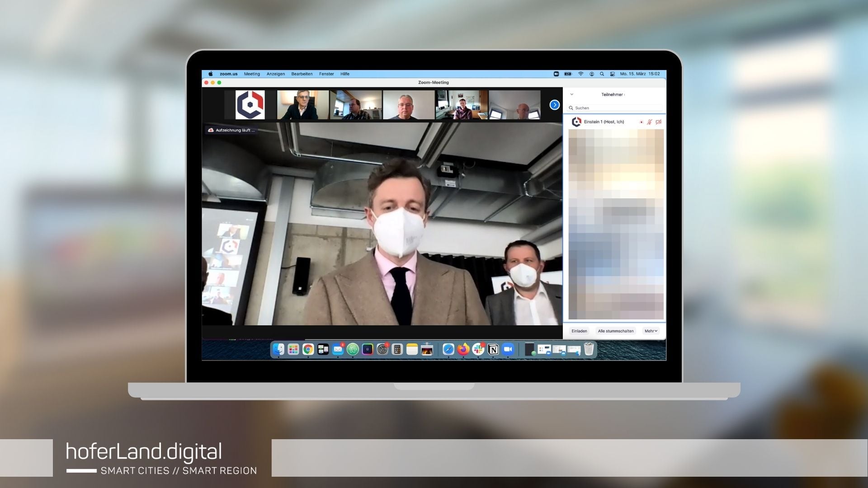Open Trash in the Dock
868x488 pixels.
(x=589, y=349)
